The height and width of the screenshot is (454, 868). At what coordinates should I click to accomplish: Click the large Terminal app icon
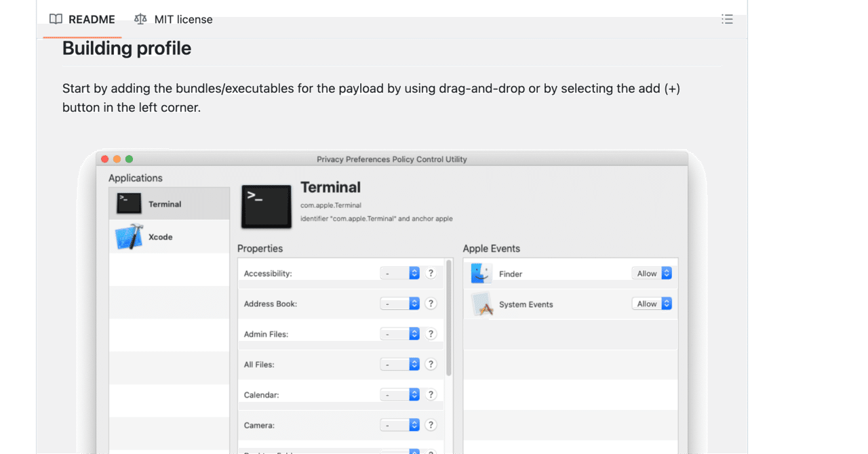click(x=267, y=205)
